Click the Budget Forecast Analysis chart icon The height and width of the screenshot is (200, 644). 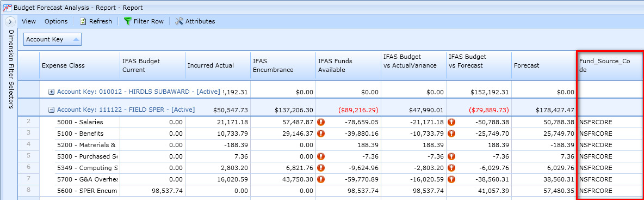pos(7,8)
